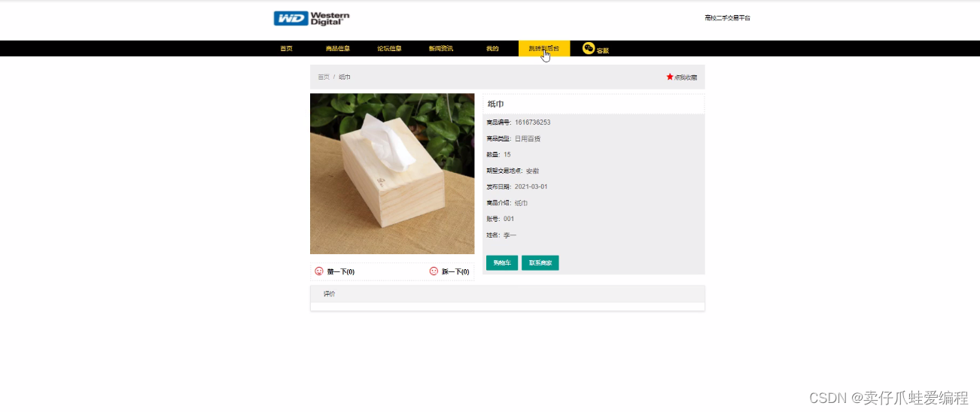Click the WeChat 客服 icon

(589, 48)
